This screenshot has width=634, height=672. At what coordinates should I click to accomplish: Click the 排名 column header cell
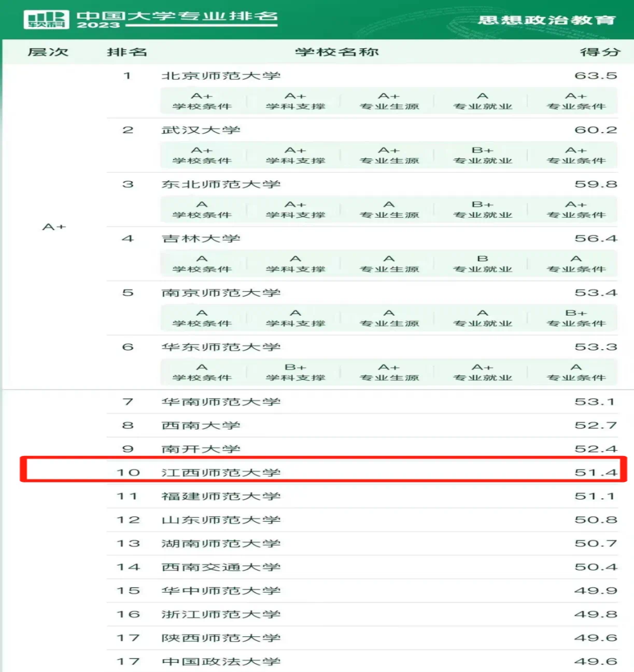point(127,52)
